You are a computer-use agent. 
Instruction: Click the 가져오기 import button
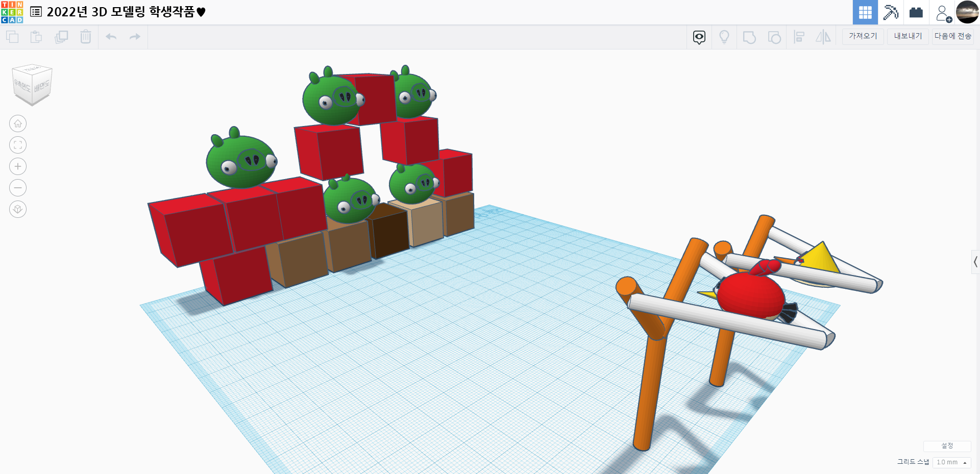tap(863, 36)
